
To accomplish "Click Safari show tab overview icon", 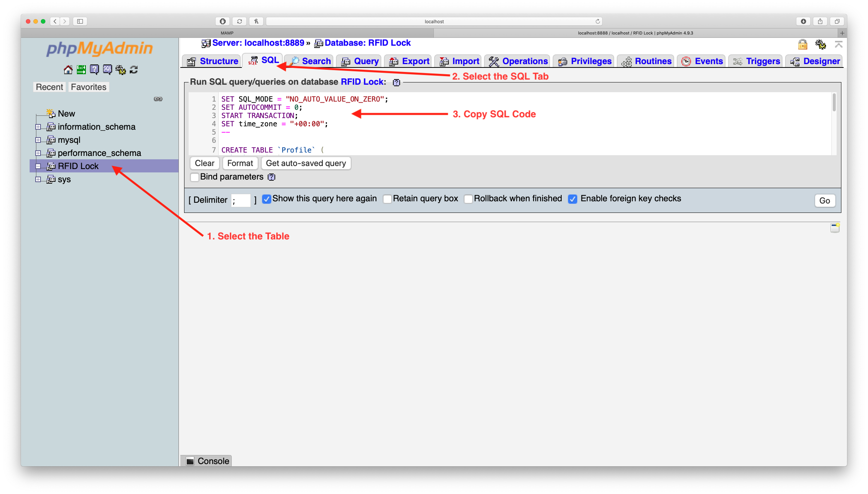I will (x=837, y=21).
